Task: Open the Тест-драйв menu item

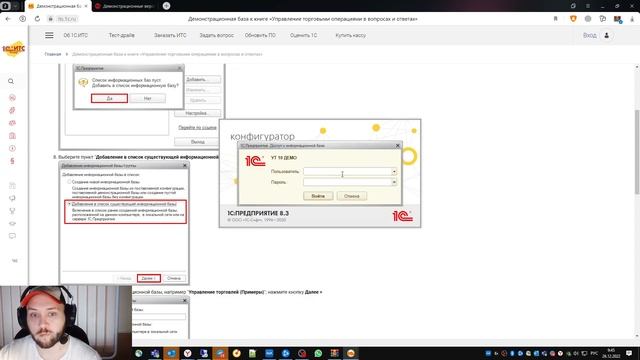Action: [122, 36]
